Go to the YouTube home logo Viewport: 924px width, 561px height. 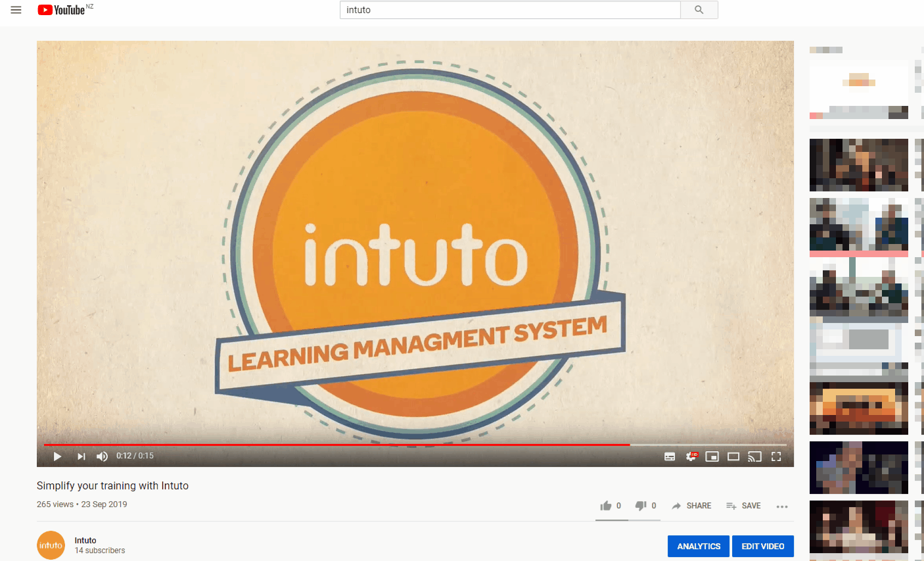(61, 10)
